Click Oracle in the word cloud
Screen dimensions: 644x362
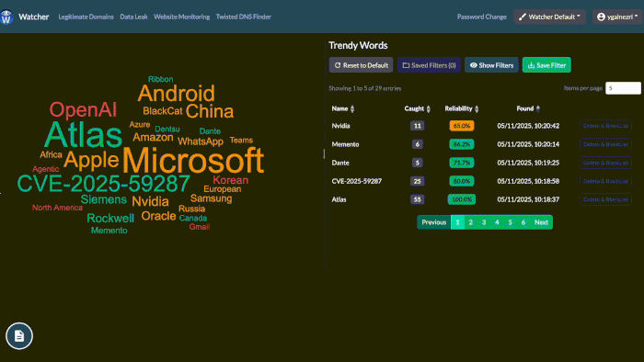158,216
